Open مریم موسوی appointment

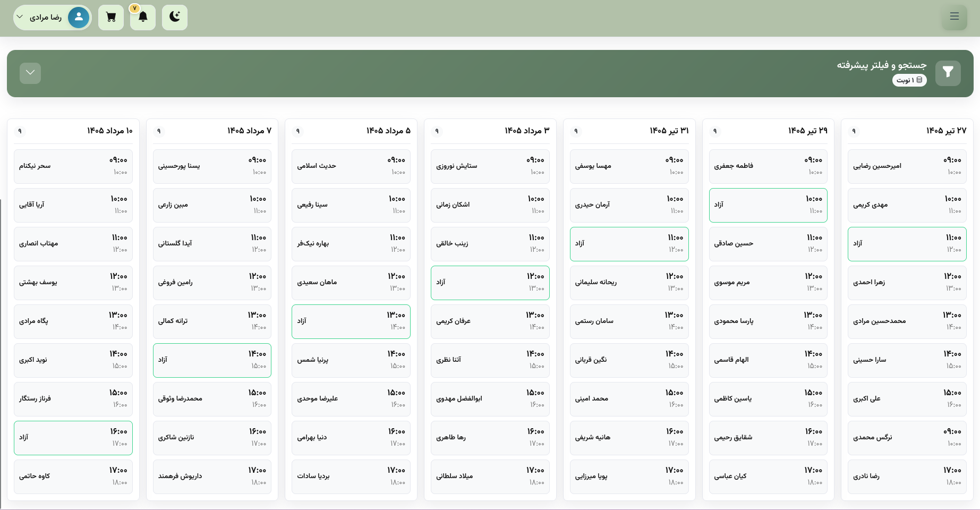tap(768, 283)
